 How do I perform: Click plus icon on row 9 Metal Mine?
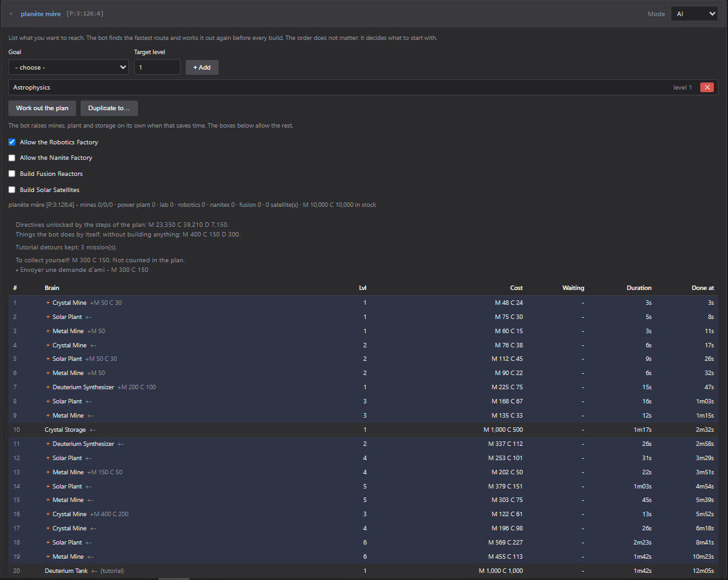[48, 415]
